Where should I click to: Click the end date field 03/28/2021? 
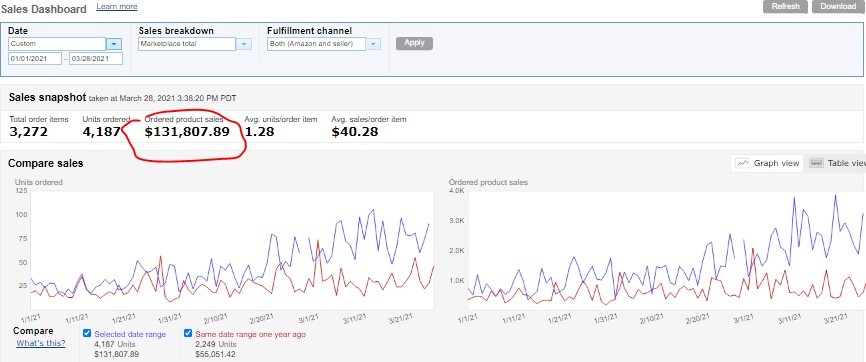point(96,59)
